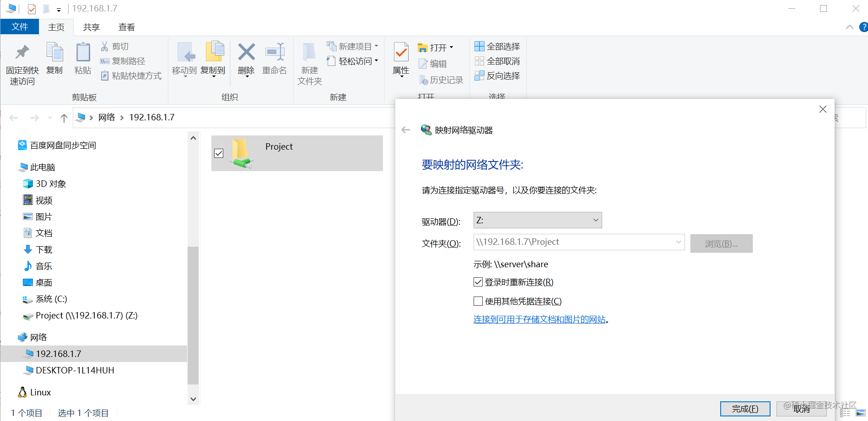Image resolution: width=868 pixels, height=421 pixels.
Task: Click the 完成 button to finish mapping
Action: point(745,409)
